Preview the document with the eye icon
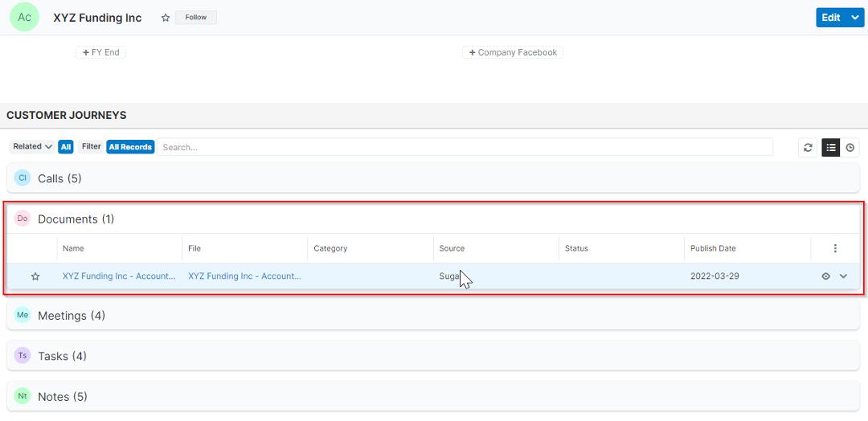The width and height of the screenshot is (868, 421). pyautogui.click(x=825, y=276)
